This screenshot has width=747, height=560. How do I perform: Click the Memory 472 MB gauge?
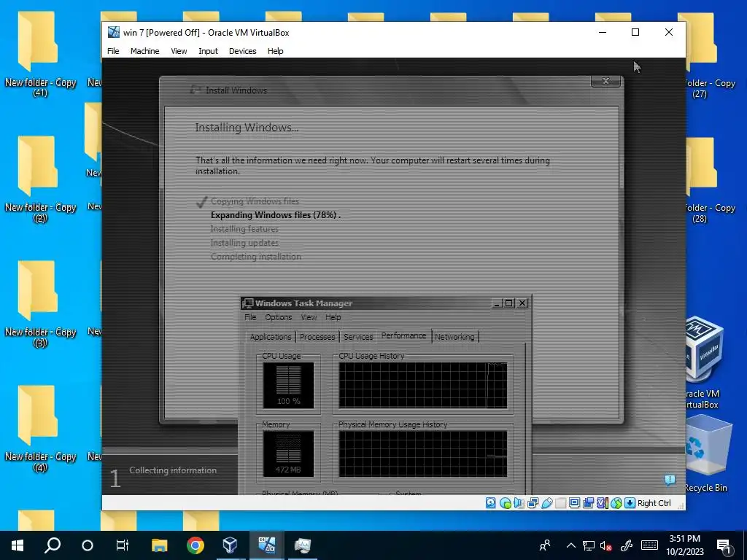[x=288, y=454]
